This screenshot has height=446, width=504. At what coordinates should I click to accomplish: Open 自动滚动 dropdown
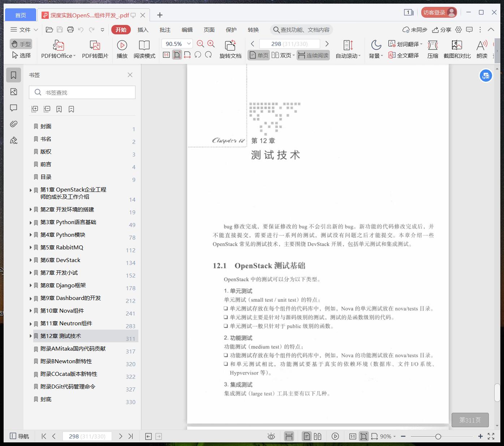[x=348, y=50]
